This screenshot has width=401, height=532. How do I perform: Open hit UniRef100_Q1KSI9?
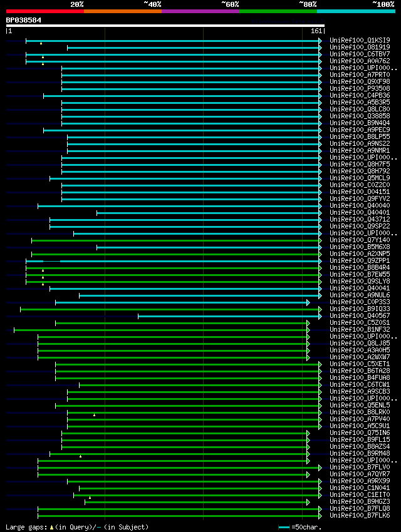tap(360, 41)
